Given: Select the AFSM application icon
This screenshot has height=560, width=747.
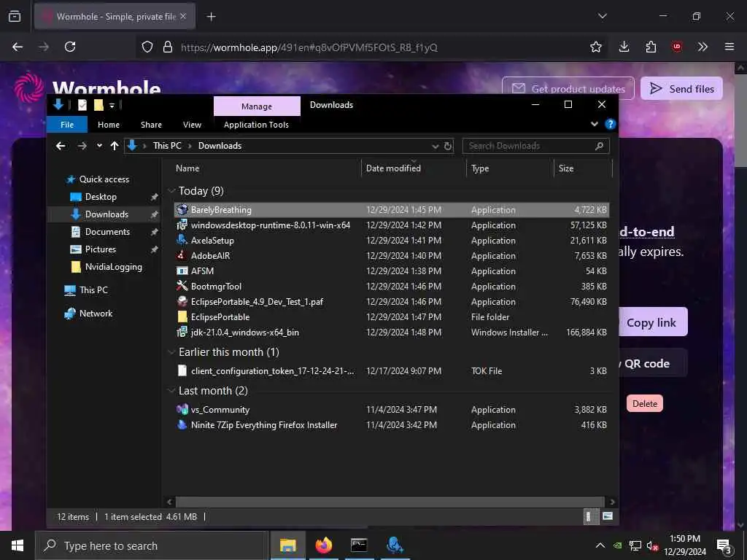Looking at the screenshot, I should point(182,271).
